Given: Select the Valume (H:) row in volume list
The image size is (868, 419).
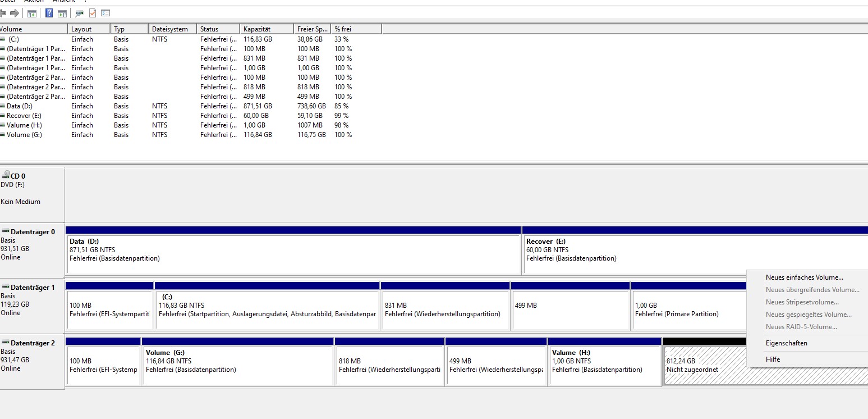Looking at the screenshot, I should coord(24,125).
